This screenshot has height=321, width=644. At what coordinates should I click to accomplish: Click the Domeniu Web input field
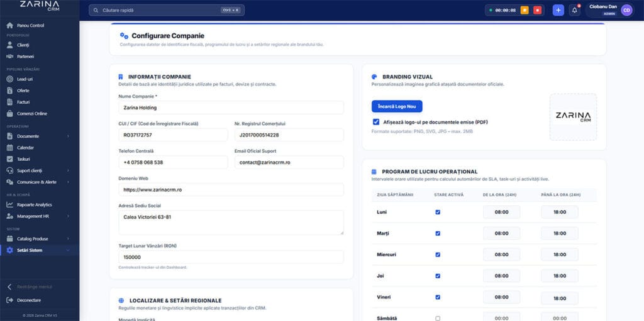pyautogui.click(x=231, y=190)
